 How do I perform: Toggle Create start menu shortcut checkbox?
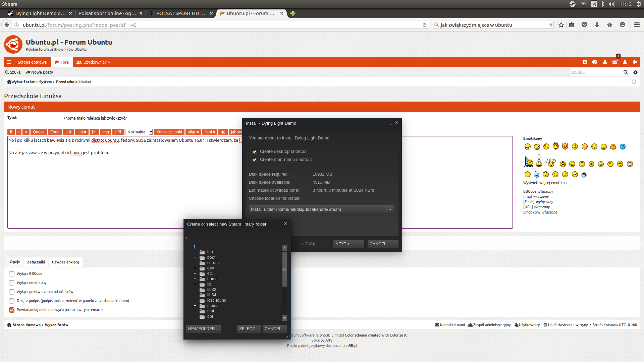[255, 160]
